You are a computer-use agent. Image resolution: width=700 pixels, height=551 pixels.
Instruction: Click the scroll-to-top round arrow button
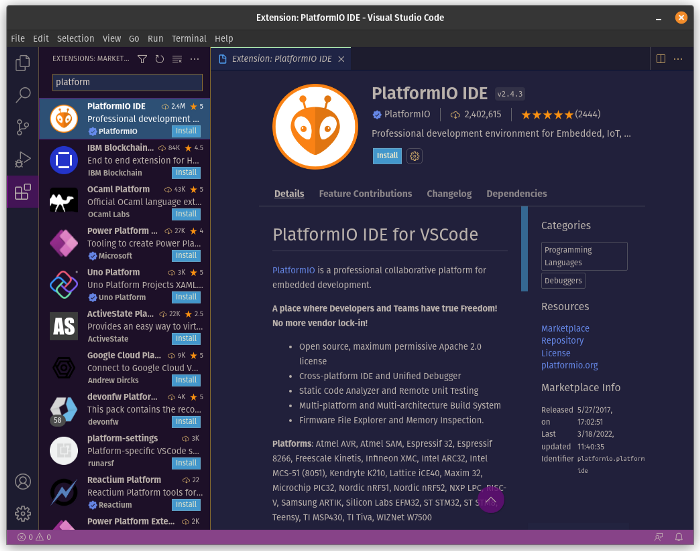[490, 499]
